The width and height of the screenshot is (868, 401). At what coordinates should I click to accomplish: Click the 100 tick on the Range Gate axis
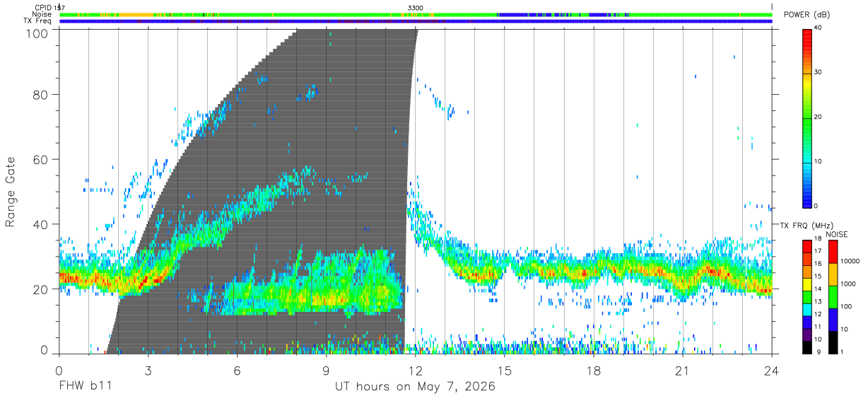pos(37,33)
